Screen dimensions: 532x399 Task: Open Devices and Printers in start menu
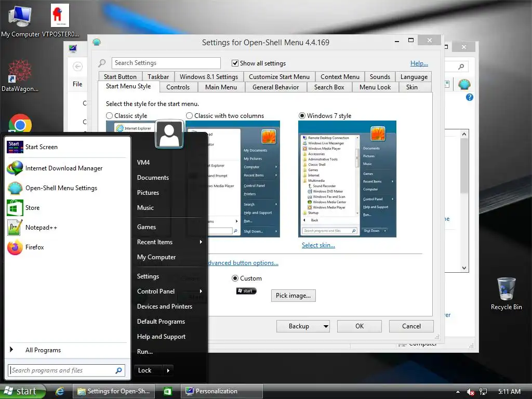coord(165,307)
